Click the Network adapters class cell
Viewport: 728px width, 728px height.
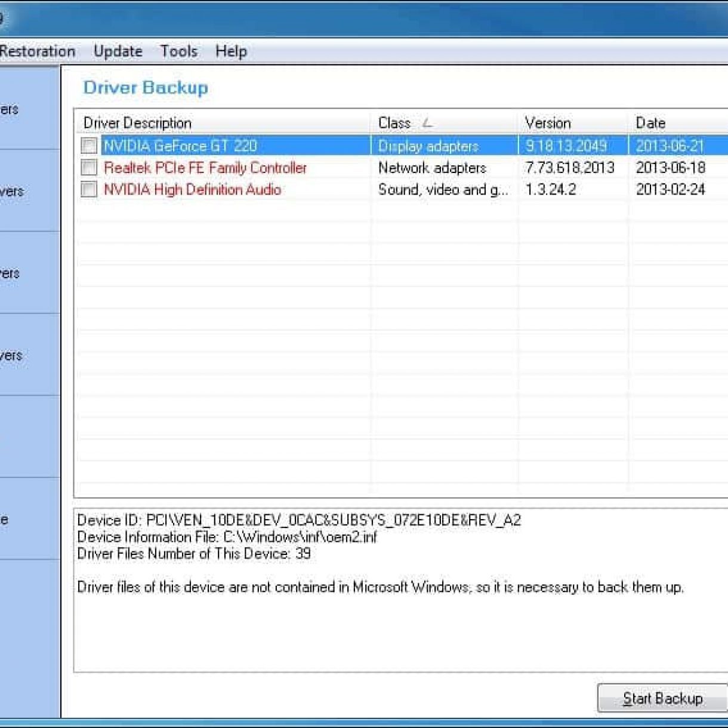[x=432, y=168]
